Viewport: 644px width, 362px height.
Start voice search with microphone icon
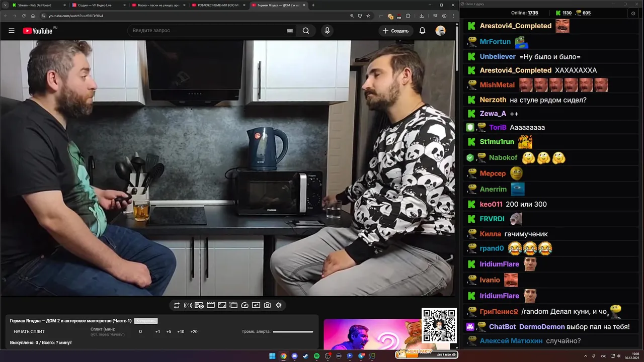pos(327,31)
